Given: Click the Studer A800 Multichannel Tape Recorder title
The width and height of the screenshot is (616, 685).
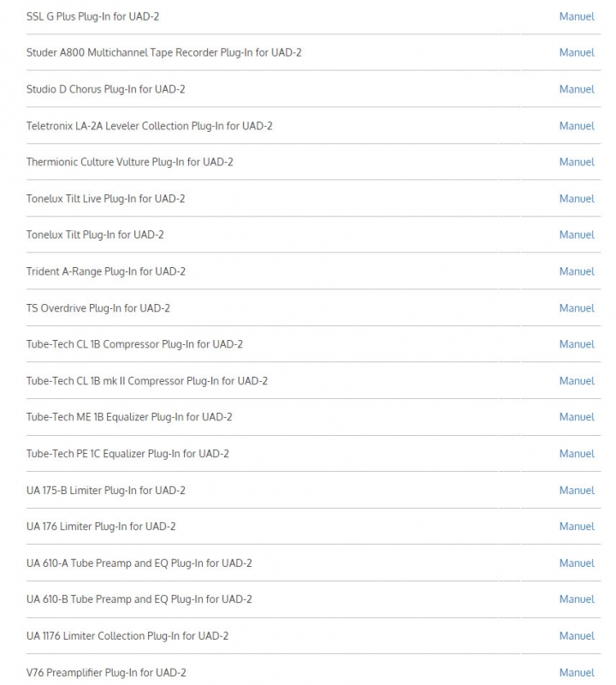Looking at the screenshot, I should pos(163,53).
